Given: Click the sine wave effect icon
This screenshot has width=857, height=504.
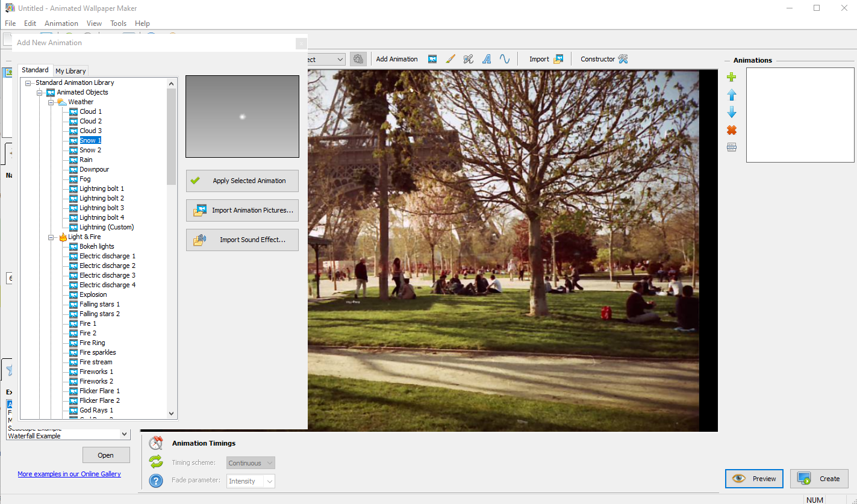Looking at the screenshot, I should coord(505,59).
